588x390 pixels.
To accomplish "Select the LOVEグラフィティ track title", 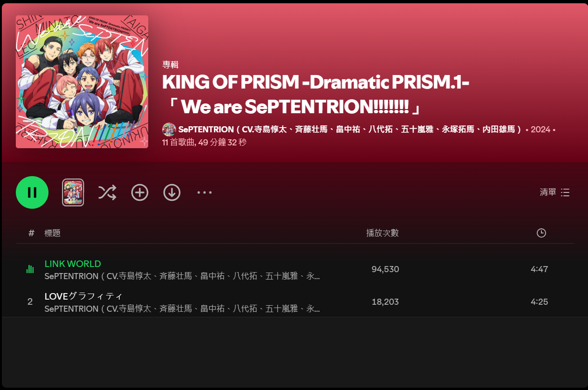I will pos(83,296).
